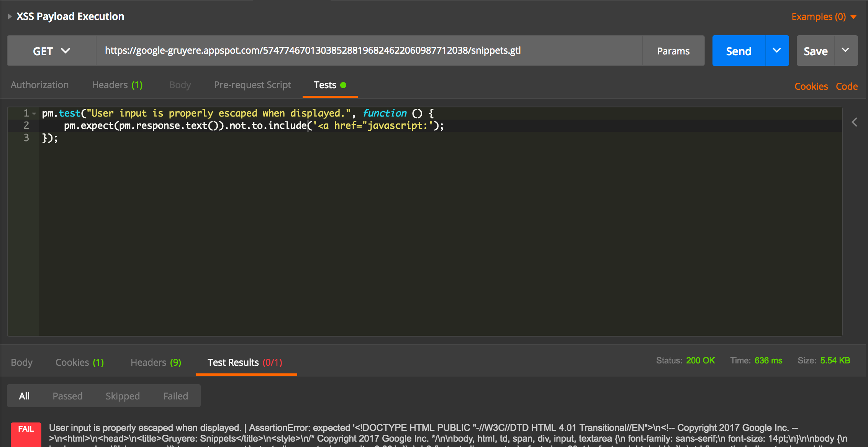
Task: Open the Send options dropdown arrow
Action: [777, 51]
